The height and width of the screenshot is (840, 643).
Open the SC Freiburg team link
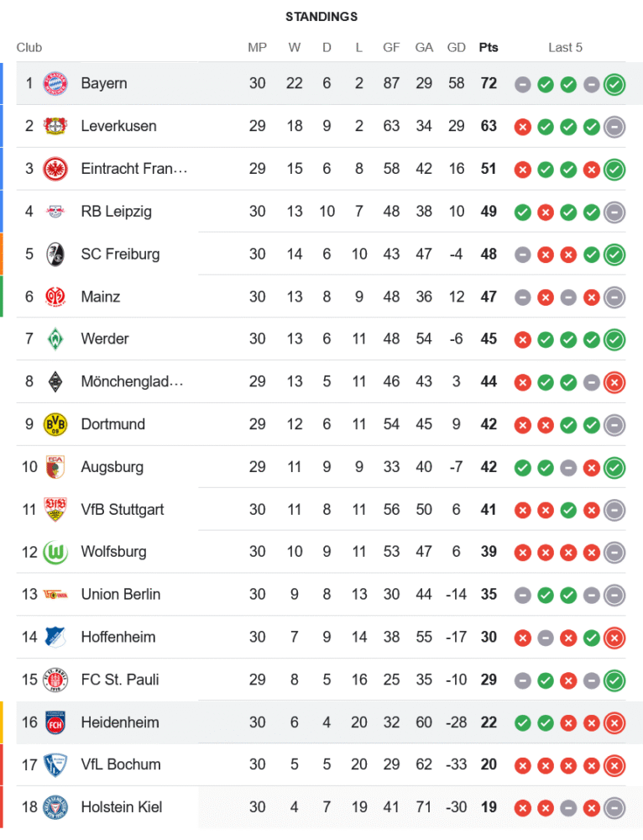pyautogui.click(x=120, y=254)
